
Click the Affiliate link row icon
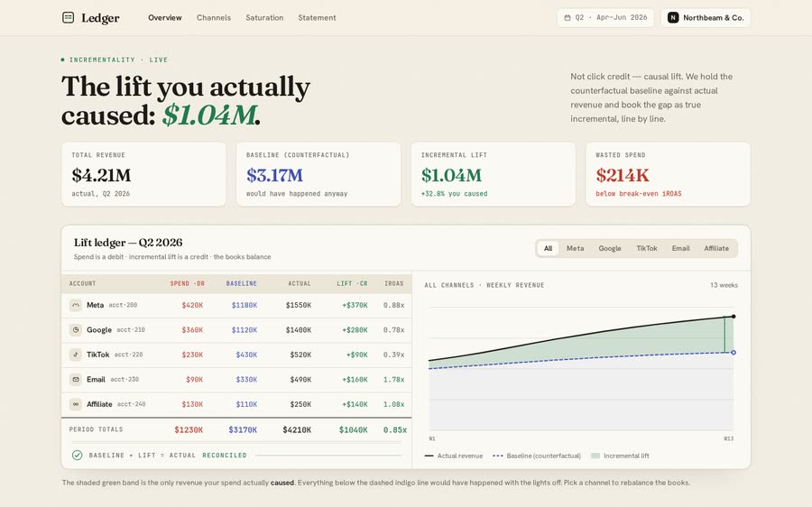point(76,404)
